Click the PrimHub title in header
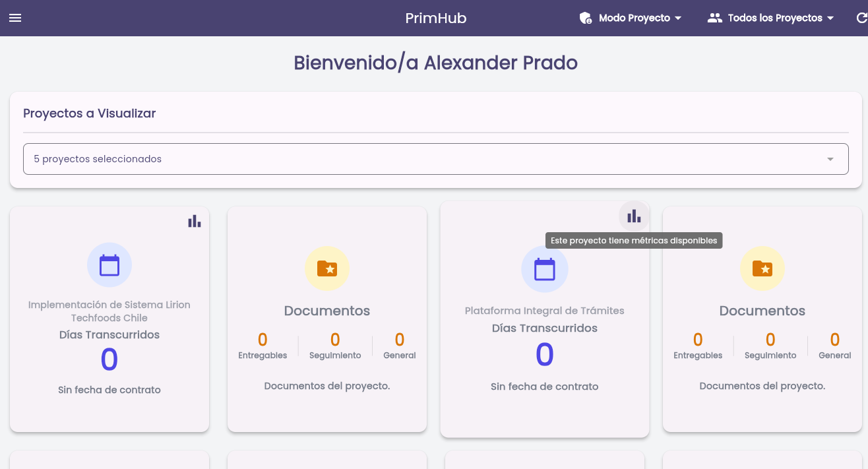Viewport: 868px width, 469px height. pos(436,18)
